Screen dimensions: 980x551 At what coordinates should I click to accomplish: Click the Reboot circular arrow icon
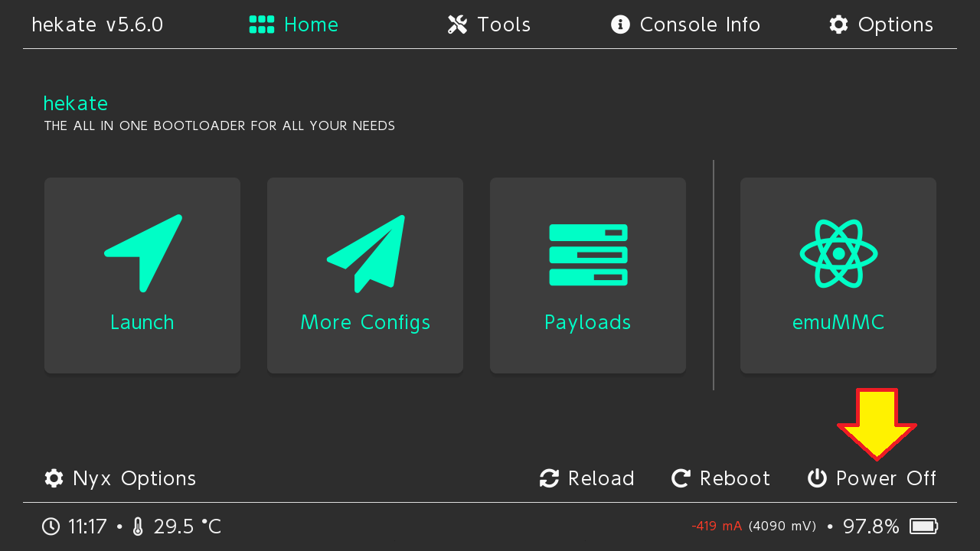[681, 478]
